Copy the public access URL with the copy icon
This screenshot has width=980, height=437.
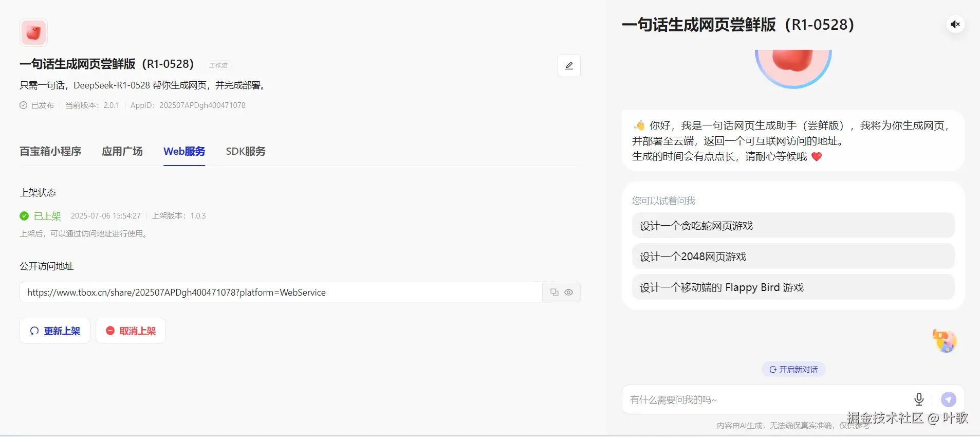(x=554, y=292)
